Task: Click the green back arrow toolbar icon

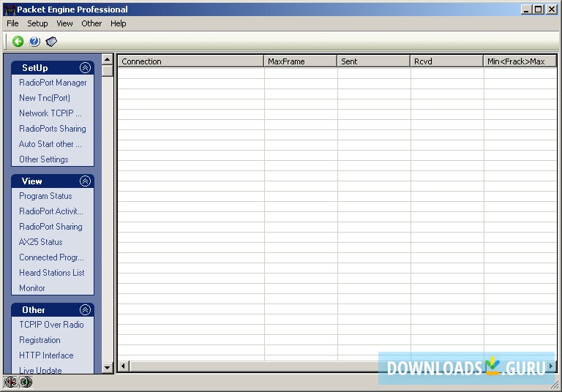Action: coord(18,42)
